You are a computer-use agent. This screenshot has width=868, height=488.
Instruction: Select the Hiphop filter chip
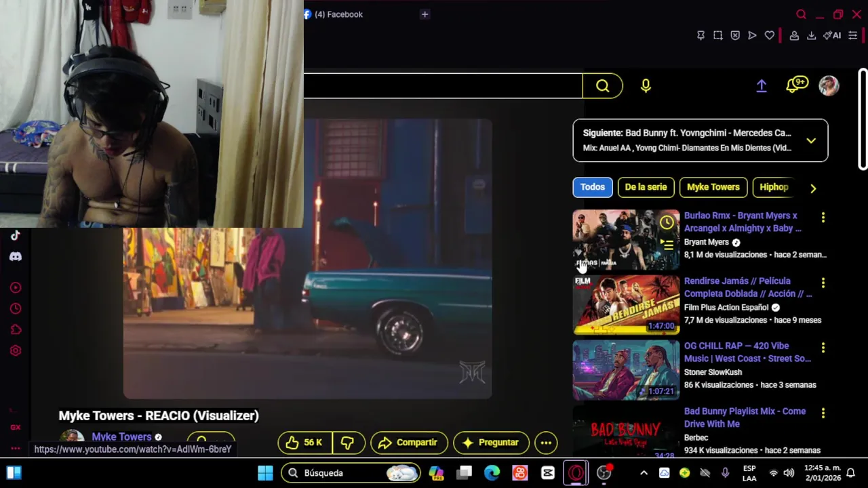pos(774,187)
